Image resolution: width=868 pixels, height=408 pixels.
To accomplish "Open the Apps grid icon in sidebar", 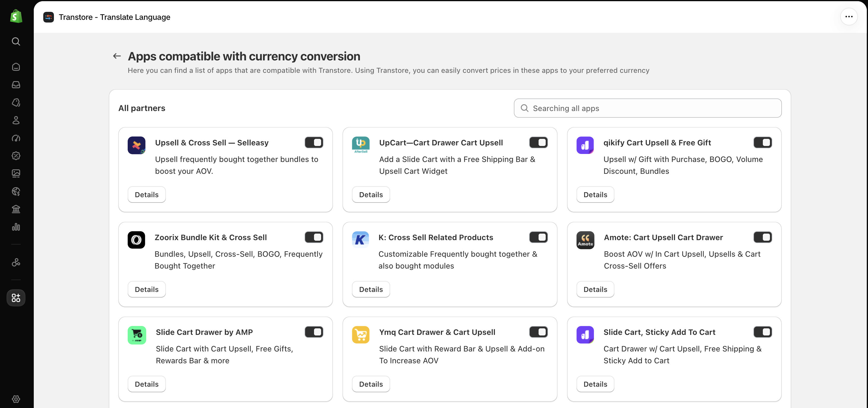I will pyautogui.click(x=16, y=298).
